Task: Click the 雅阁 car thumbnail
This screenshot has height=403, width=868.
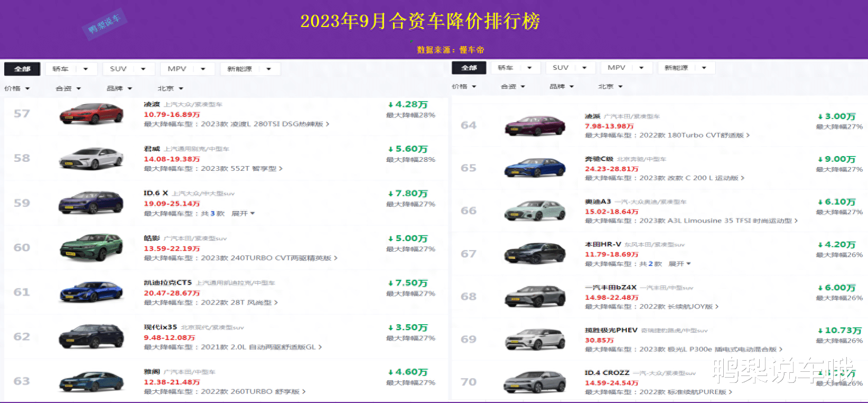Action: click(91, 381)
